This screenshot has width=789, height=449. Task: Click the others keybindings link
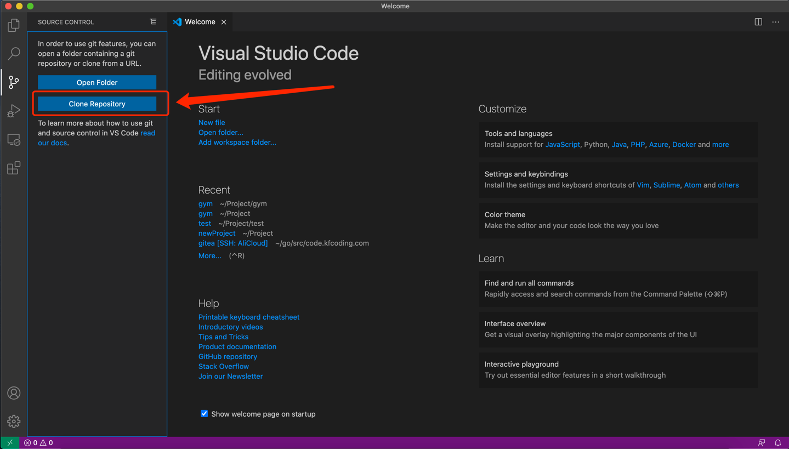(x=728, y=185)
